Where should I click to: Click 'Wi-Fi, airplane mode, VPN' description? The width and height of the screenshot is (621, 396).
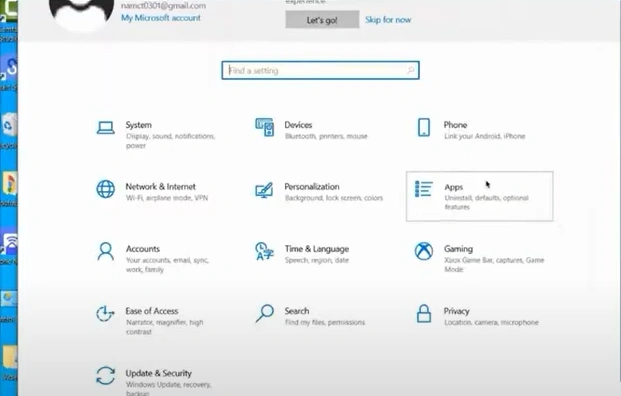[167, 198]
